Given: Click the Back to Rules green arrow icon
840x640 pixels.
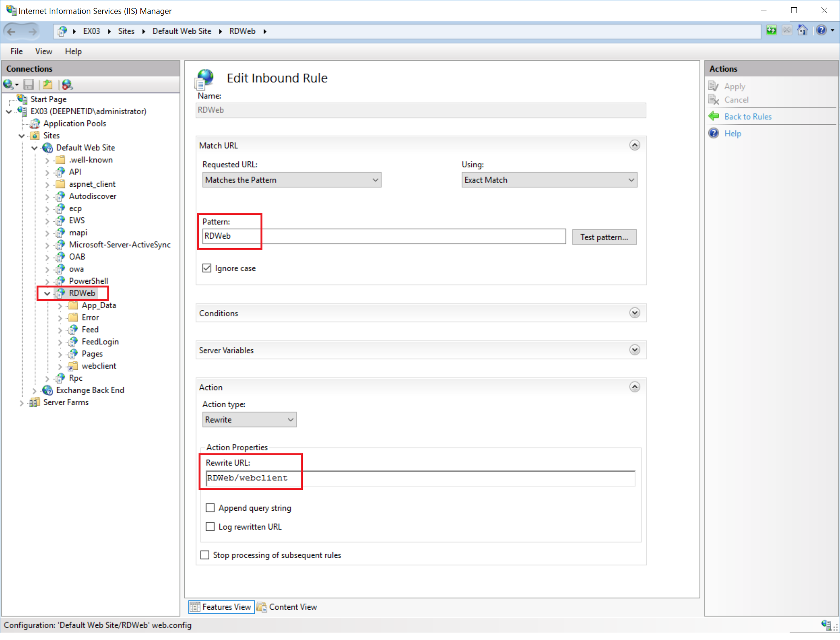Looking at the screenshot, I should pos(714,116).
